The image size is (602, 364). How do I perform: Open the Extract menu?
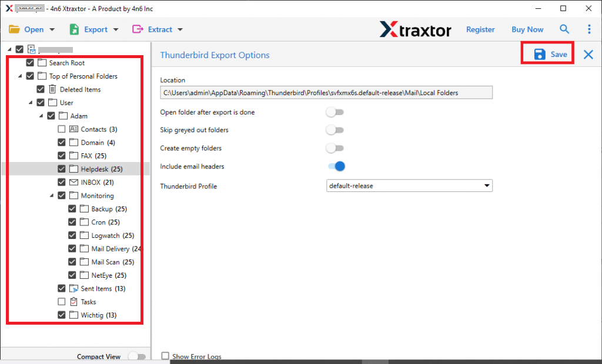click(158, 29)
